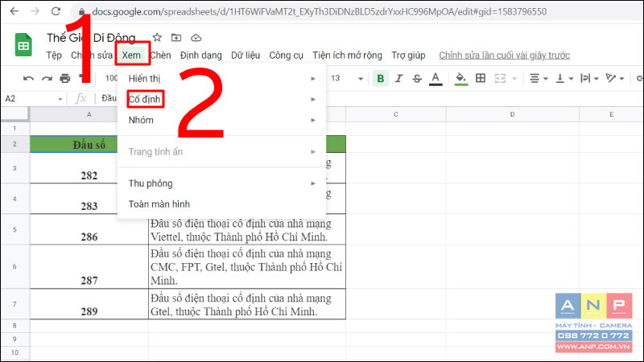This screenshot has width=644, height=362.
Task: Toggle strikethrough formatting
Action: tap(417, 78)
